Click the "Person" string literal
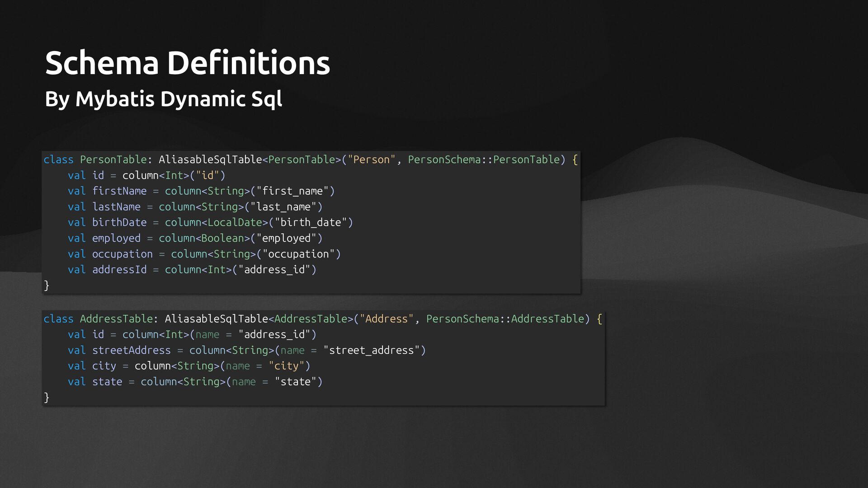This screenshot has width=868, height=488. [371, 160]
